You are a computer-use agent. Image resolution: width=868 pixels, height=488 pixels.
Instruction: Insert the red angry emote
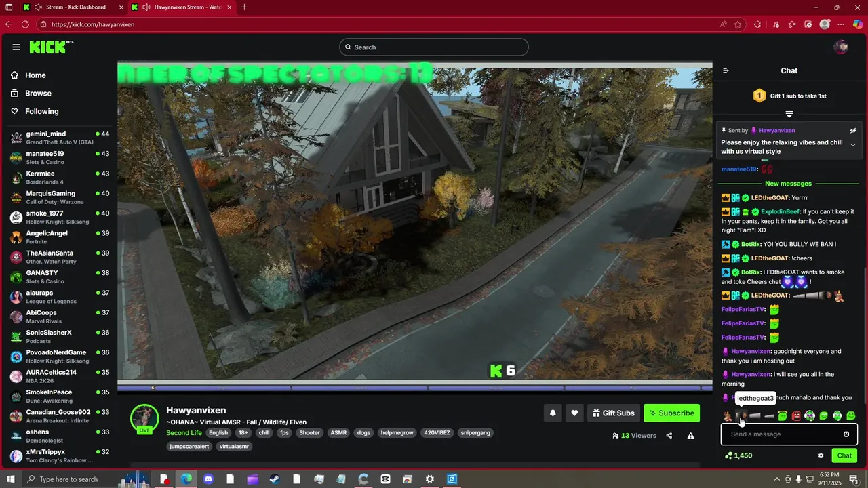(796, 415)
